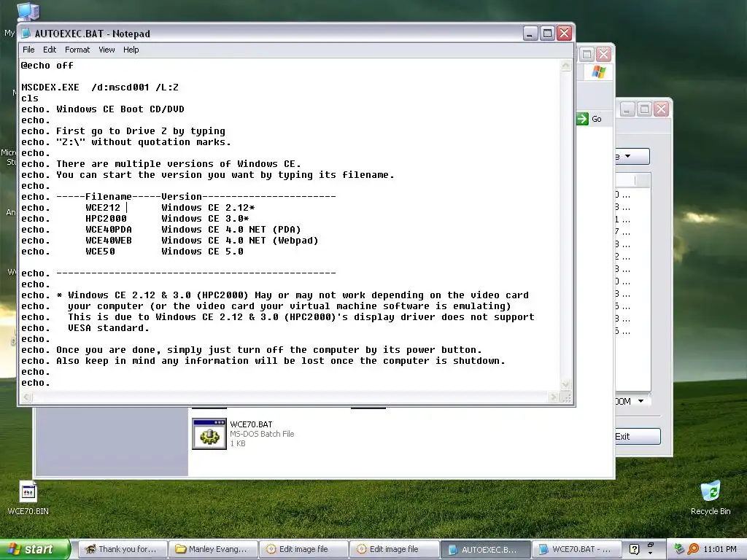The width and height of the screenshot is (747, 560).
Task: Switch to the second 'Edit image file' taskbar button
Action: point(394,549)
